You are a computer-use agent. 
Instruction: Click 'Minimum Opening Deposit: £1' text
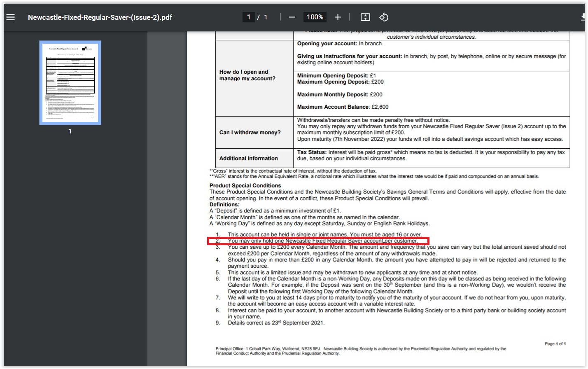click(336, 75)
